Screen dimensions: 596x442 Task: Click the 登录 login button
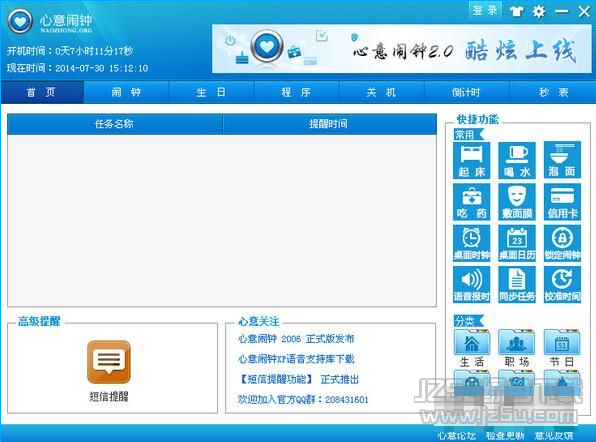click(x=485, y=10)
